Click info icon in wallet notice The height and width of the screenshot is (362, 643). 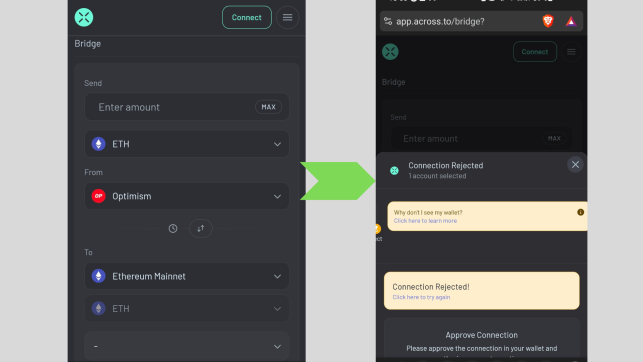coord(580,212)
